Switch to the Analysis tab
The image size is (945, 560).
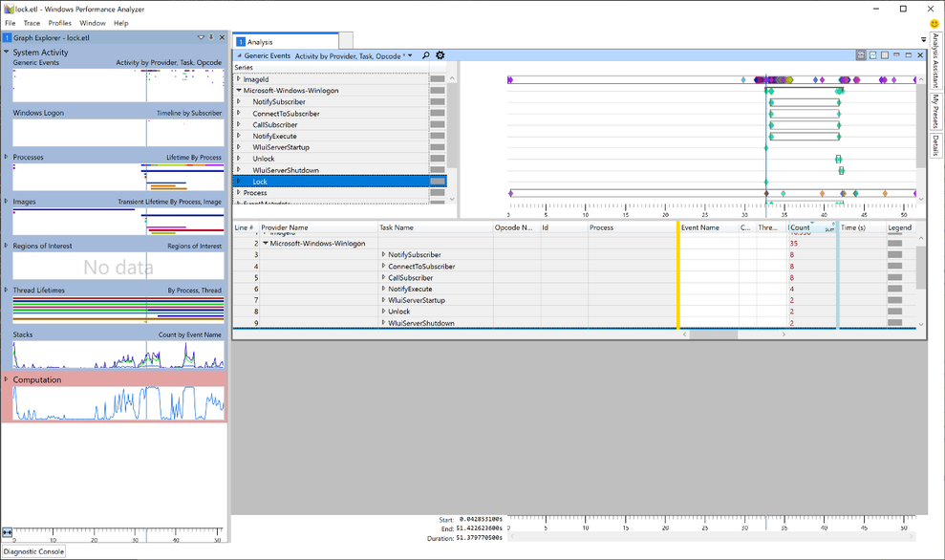click(x=286, y=42)
